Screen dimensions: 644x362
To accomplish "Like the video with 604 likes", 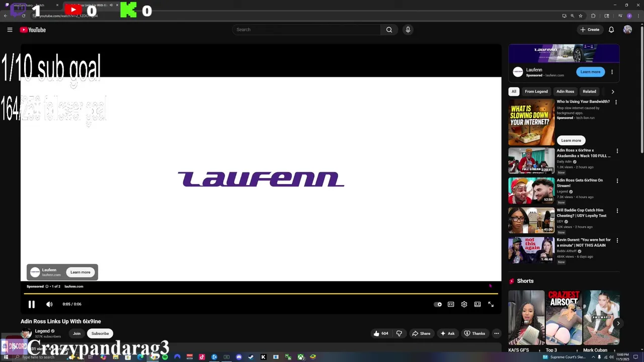I will point(380,333).
